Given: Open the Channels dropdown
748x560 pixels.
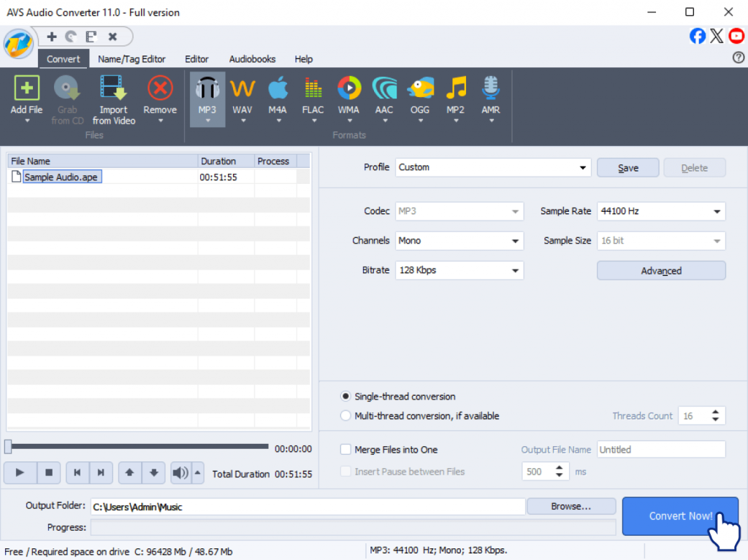Looking at the screenshot, I should (x=459, y=241).
